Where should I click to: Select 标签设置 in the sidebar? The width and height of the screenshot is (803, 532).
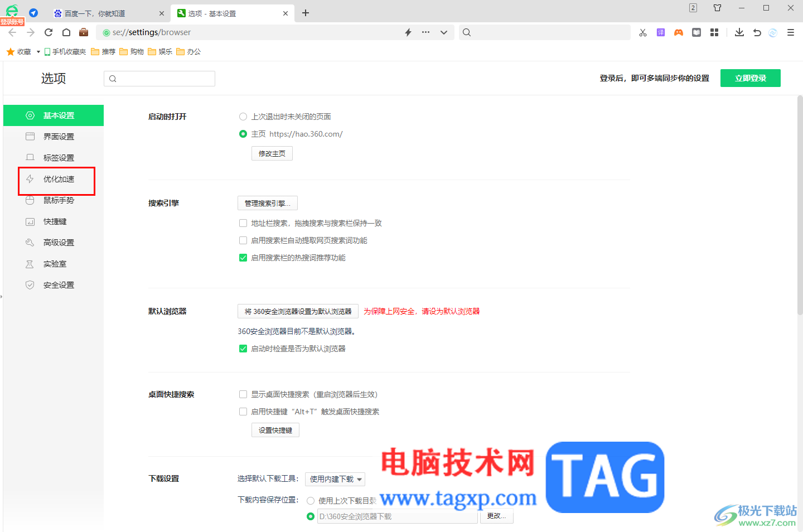coord(54,158)
